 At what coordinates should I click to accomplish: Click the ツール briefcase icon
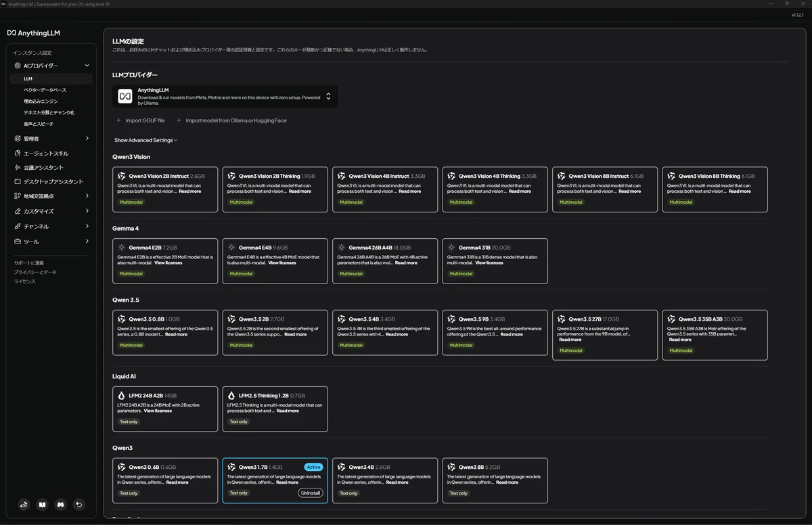pyautogui.click(x=18, y=242)
